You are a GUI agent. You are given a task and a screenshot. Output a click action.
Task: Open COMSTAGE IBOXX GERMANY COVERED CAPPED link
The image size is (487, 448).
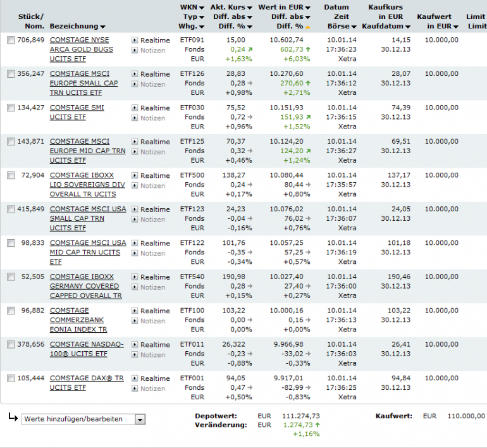86,287
